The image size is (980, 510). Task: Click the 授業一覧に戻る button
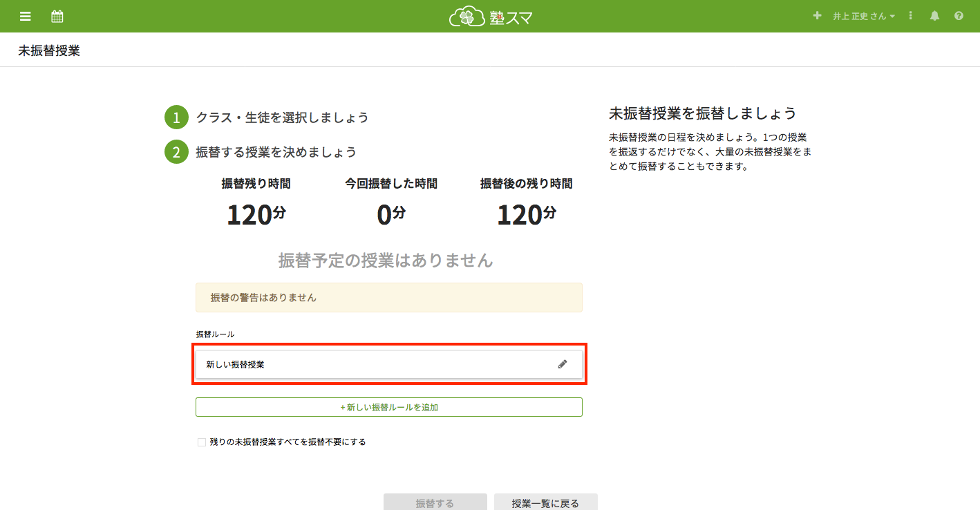pos(545,502)
